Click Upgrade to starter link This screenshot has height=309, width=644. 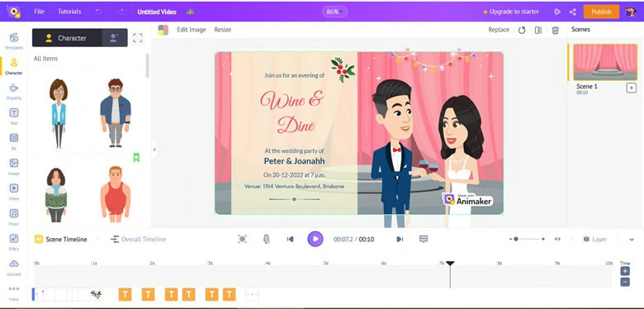click(x=510, y=12)
